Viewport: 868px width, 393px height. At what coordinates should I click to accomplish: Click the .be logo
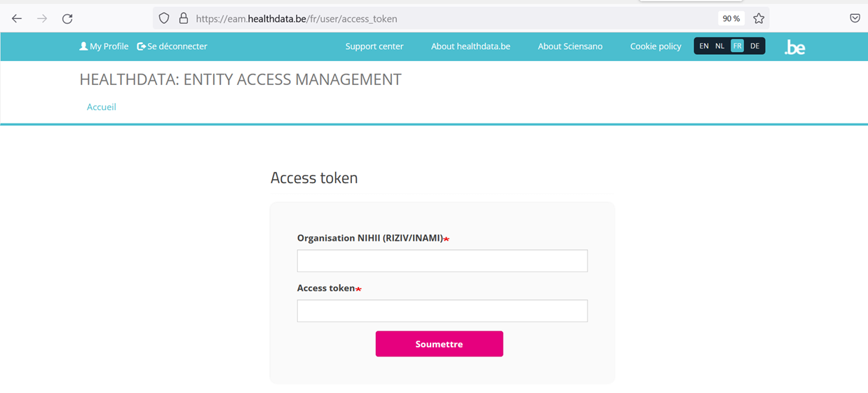pos(794,47)
